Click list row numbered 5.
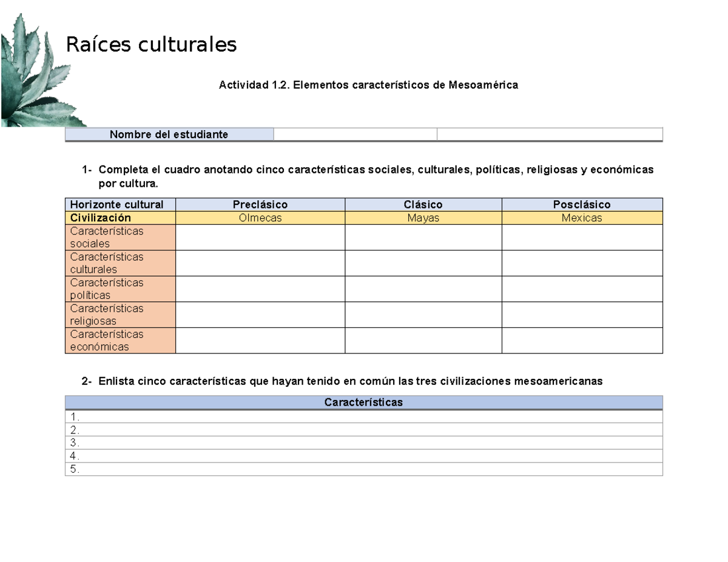This screenshot has width=728, height=562. click(364, 469)
